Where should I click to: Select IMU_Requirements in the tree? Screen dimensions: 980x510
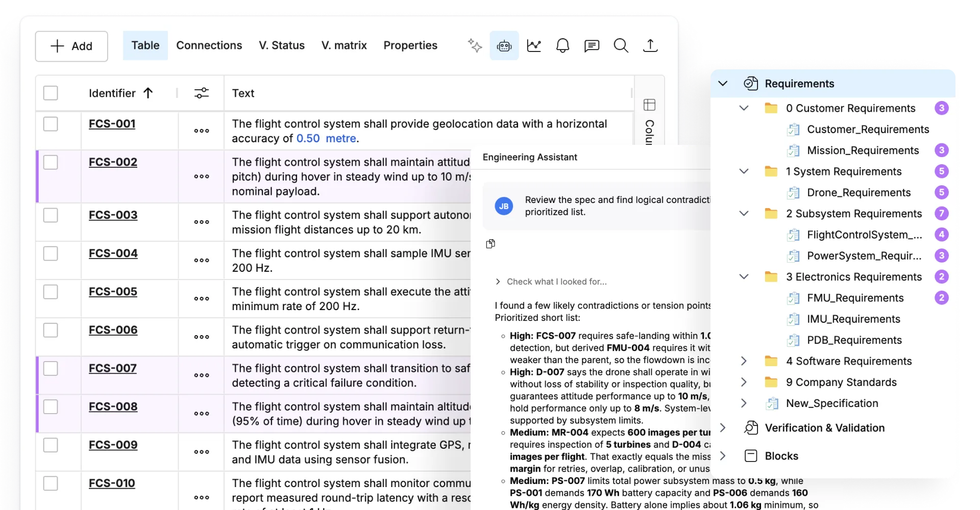click(x=853, y=319)
